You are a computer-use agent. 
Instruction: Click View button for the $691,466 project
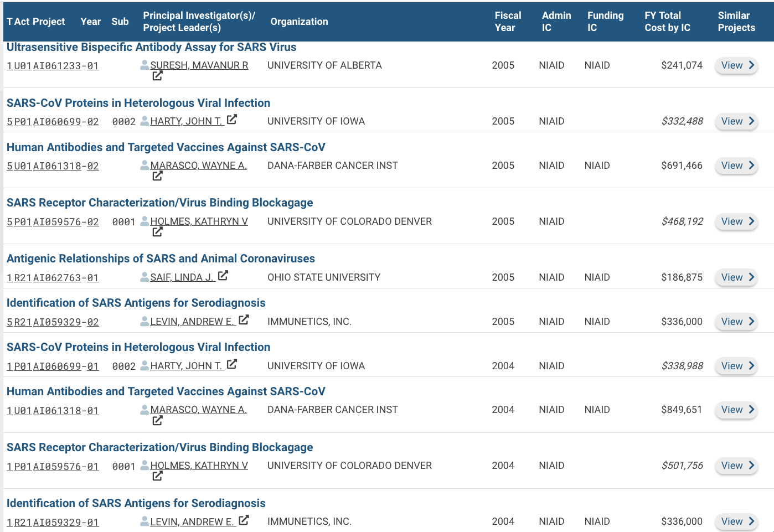point(736,166)
